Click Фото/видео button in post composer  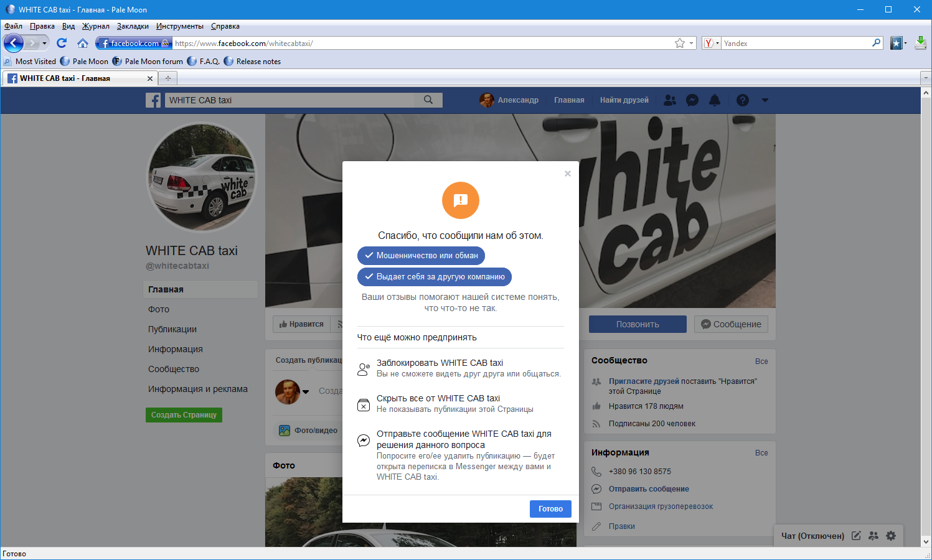tap(308, 430)
